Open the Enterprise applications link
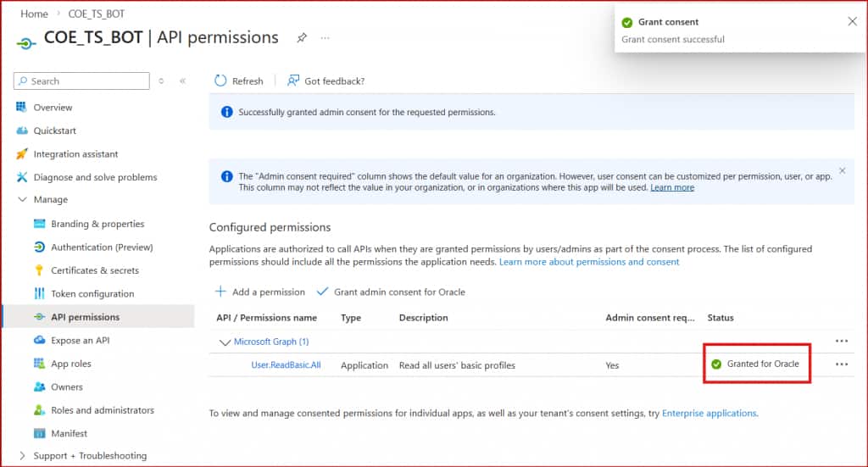Screen dimensions: 868x467 (x=709, y=414)
